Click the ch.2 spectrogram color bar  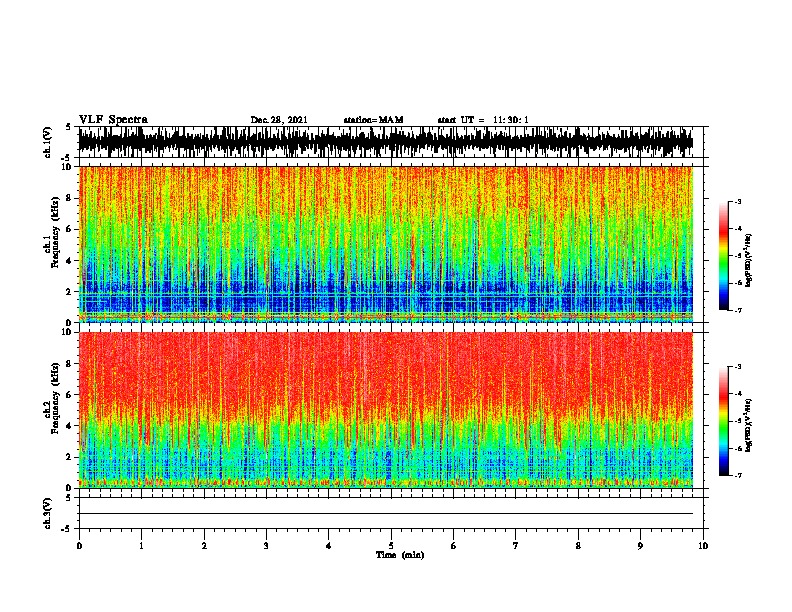(x=724, y=421)
